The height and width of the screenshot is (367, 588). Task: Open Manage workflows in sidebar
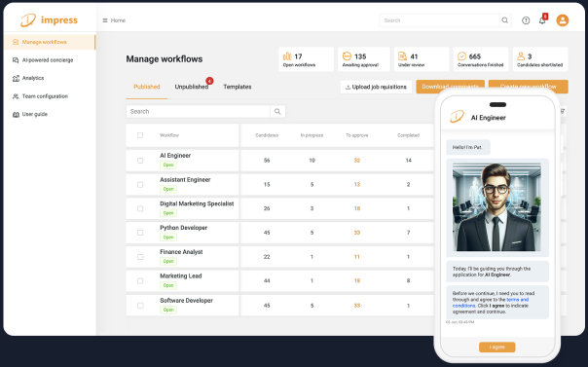[x=50, y=42]
